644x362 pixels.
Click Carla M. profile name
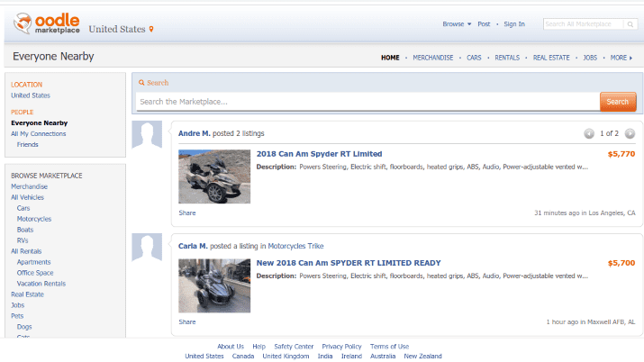point(193,246)
